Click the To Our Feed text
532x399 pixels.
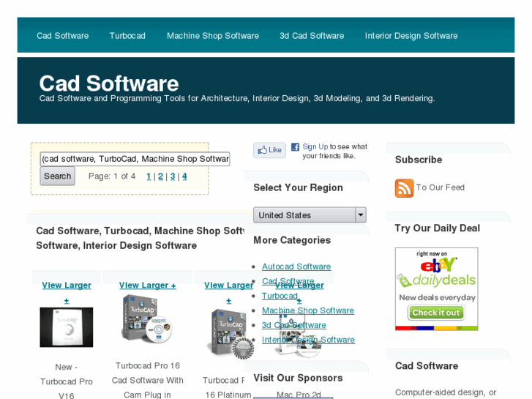(x=440, y=187)
